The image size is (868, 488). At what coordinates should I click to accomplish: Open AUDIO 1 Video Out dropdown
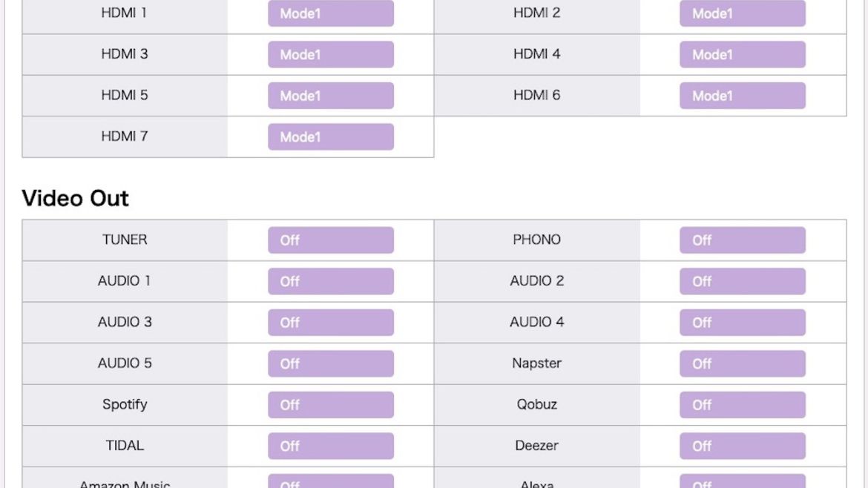click(330, 281)
